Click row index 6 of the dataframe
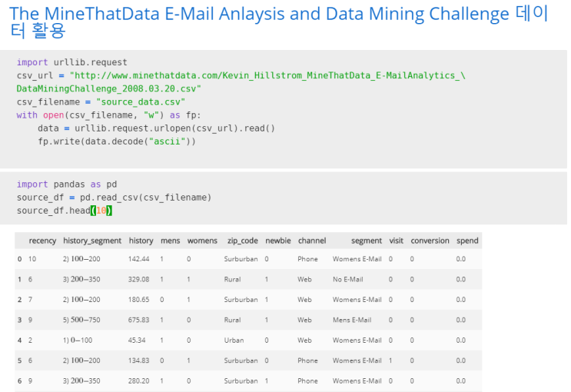 (x=20, y=381)
